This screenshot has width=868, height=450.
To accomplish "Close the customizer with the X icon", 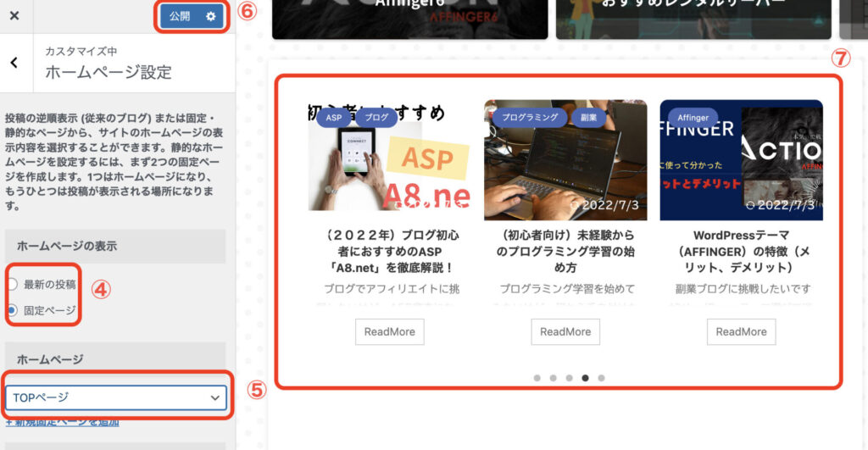I will 14,16.
